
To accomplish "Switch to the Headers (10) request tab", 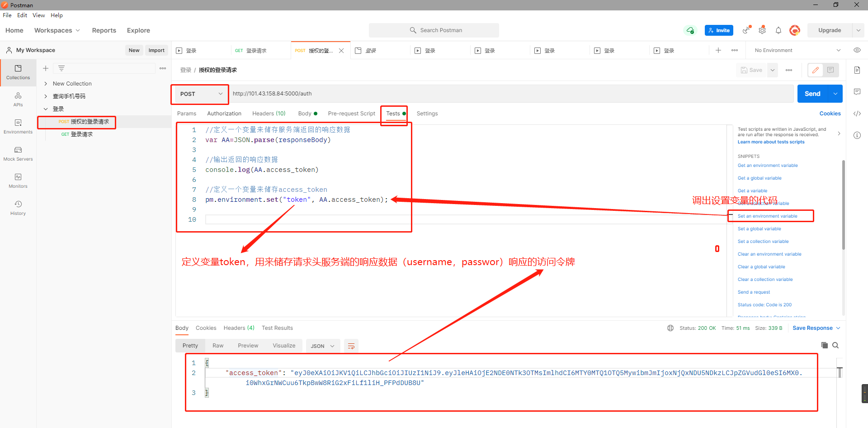I will (x=269, y=114).
